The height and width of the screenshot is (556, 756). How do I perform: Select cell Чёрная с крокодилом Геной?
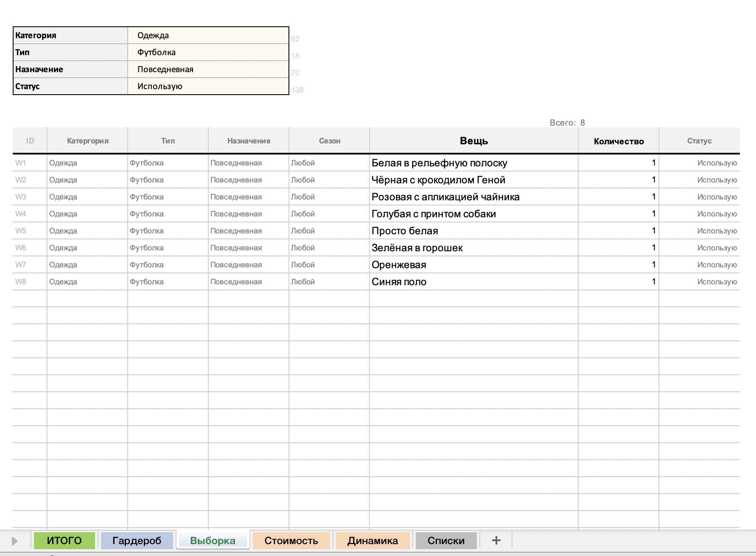[473, 180]
